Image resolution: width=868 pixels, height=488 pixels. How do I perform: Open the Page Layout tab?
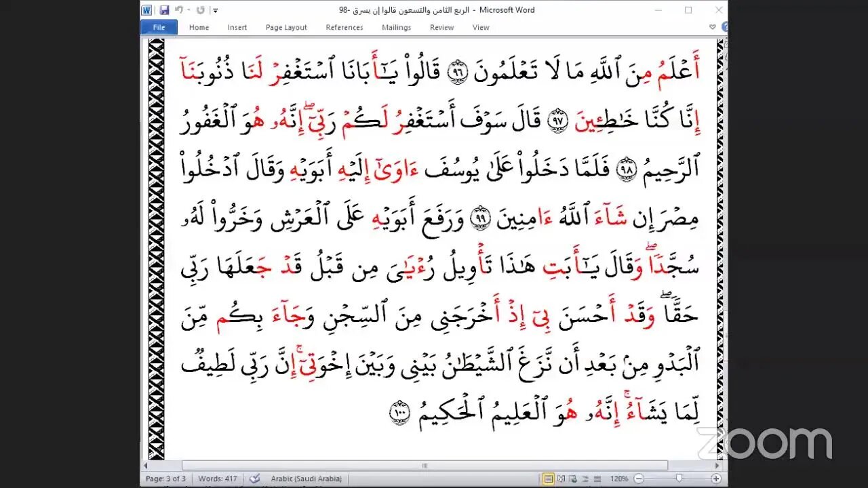point(286,27)
